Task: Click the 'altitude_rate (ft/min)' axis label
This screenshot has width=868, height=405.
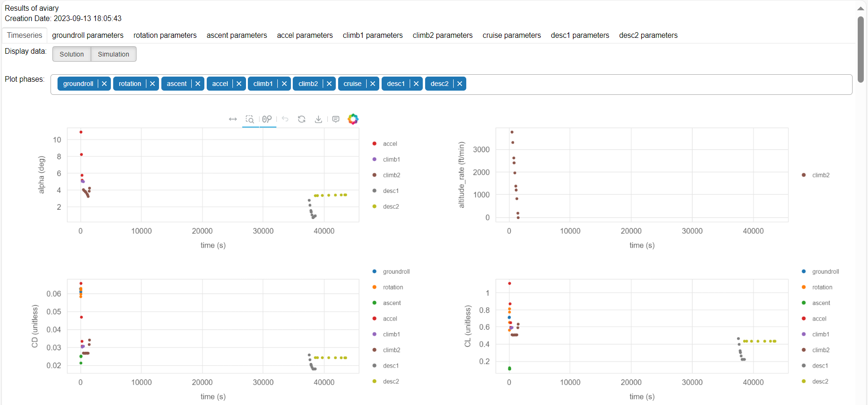Action: (x=462, y=175)
